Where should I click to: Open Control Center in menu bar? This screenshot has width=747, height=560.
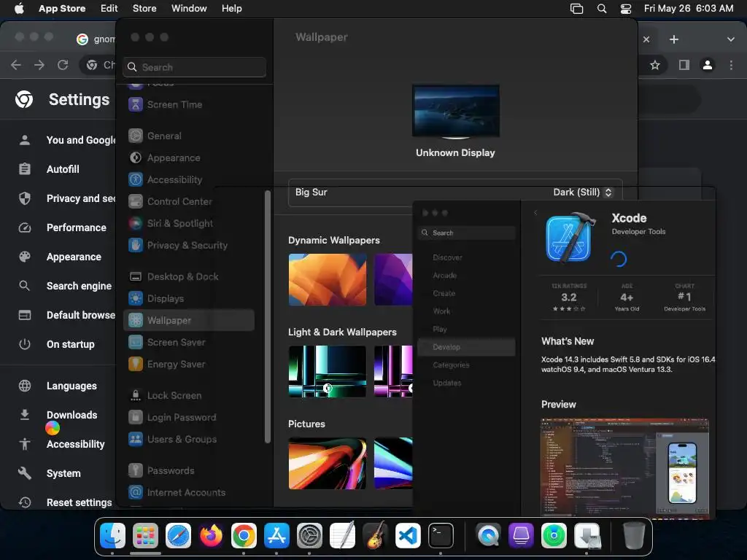(625, 9)
